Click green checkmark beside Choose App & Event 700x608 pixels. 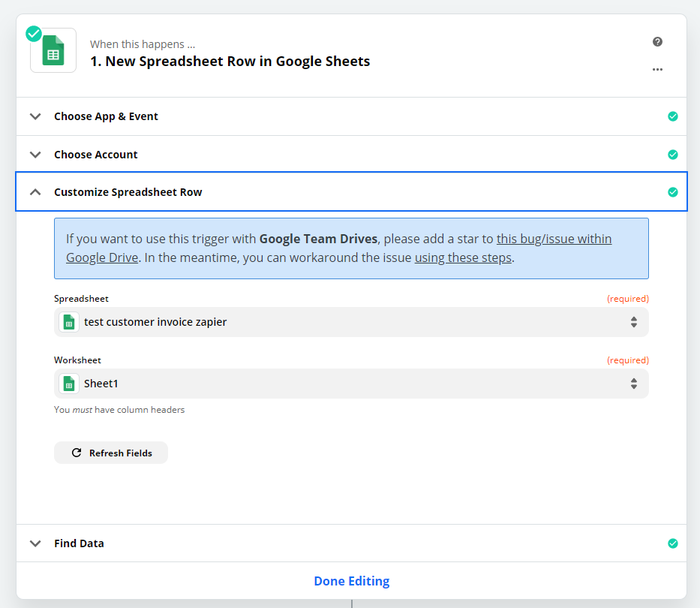click(x=672, y=116)
